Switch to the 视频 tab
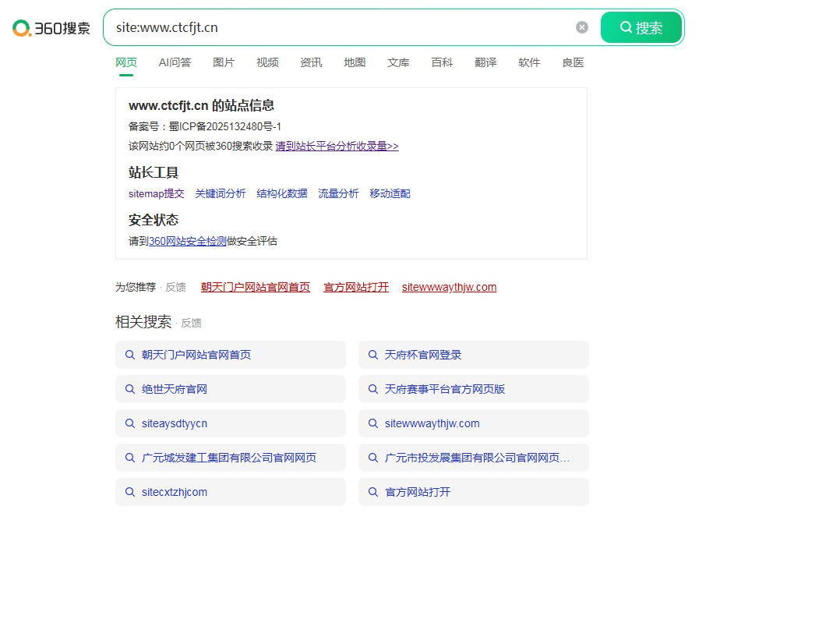 coord(267,62)
